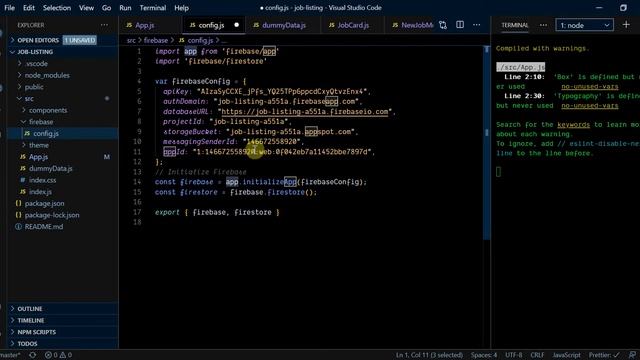
Task: Click the src breadcrumb segment
Action: click(131, 40)
